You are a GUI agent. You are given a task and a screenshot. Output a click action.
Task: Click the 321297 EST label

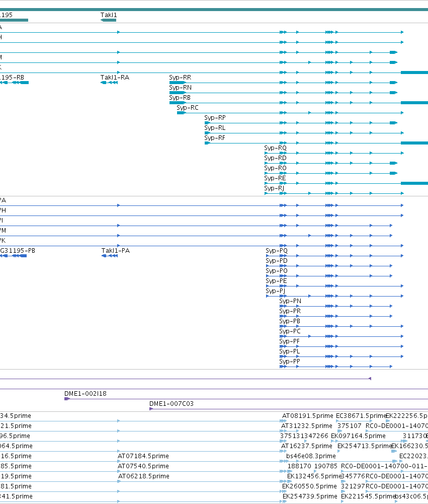[x=353, y=486]
